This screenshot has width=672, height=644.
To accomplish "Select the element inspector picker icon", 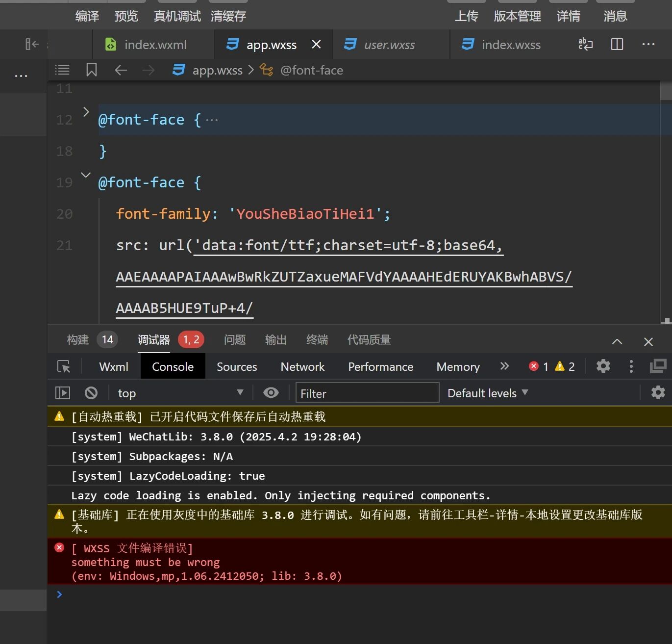I will [64, 366].
